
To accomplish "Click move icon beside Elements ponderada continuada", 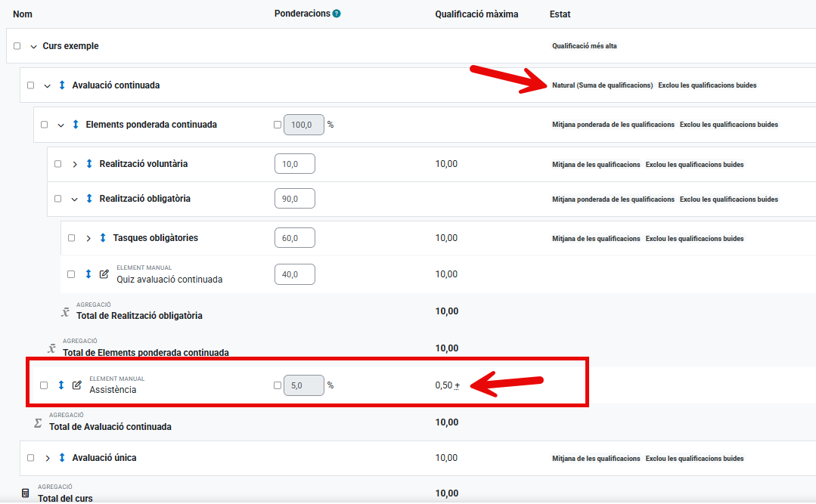I will point(76,125).
